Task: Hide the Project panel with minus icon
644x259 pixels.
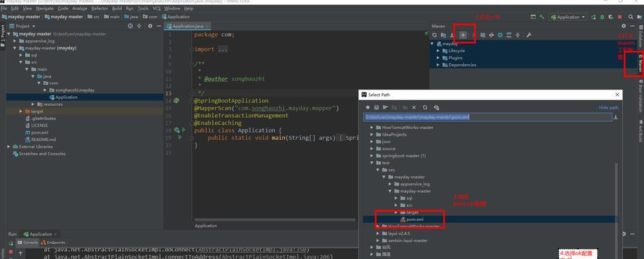Action: pyautogui.click(x=157, y=26)
